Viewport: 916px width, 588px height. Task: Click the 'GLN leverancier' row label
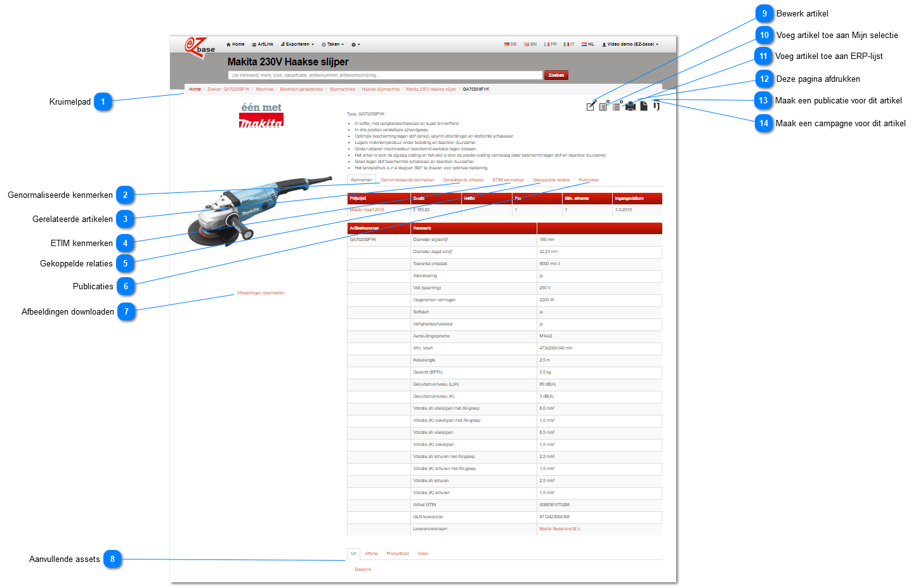pyautogui.click(x=428, y=517)
